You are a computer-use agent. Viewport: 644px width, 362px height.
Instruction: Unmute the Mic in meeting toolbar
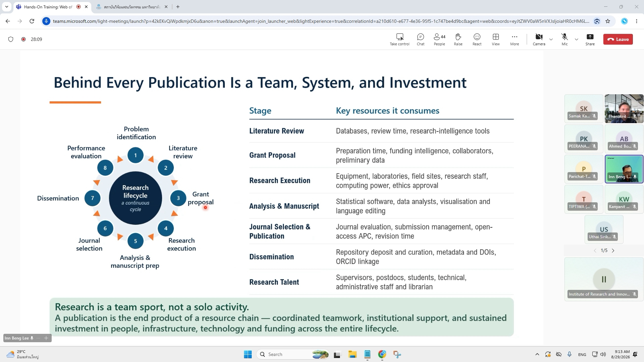565,39
